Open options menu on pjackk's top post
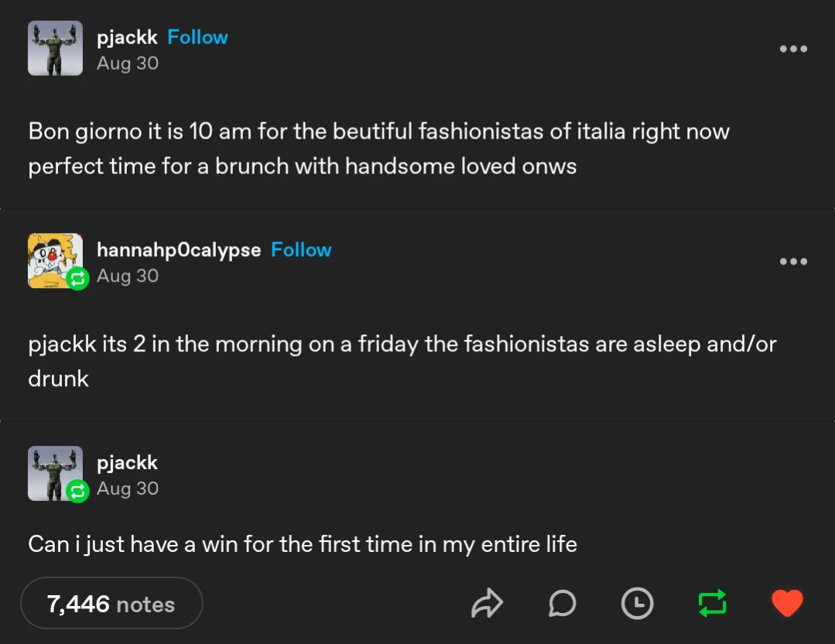The width and height of the screenshot is (835, 644). (x=793, y=49)
